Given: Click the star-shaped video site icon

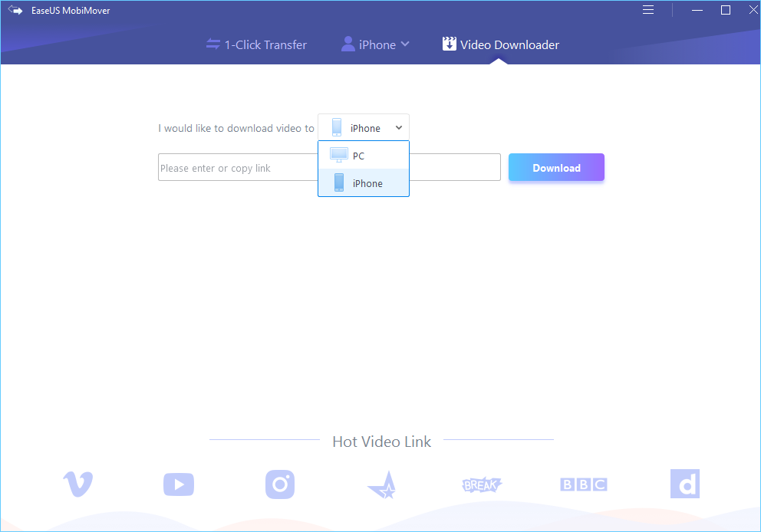Looking at the screenshot, I should (380, 484).
